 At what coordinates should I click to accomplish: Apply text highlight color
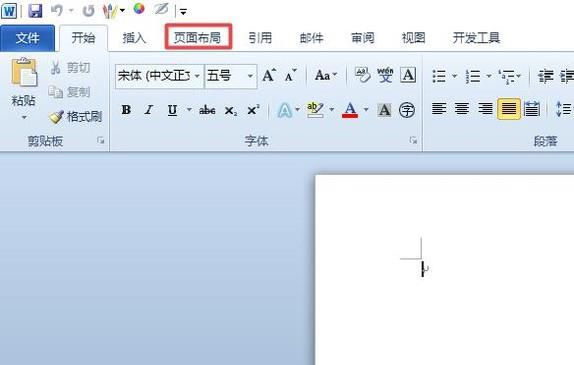click(x=316, y=109)
